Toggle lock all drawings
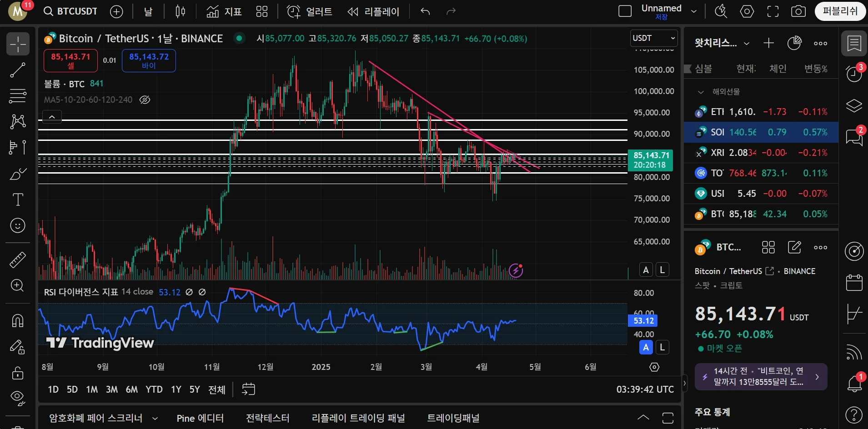The width and height of the screenshot is (868, 429). (18, 373)
